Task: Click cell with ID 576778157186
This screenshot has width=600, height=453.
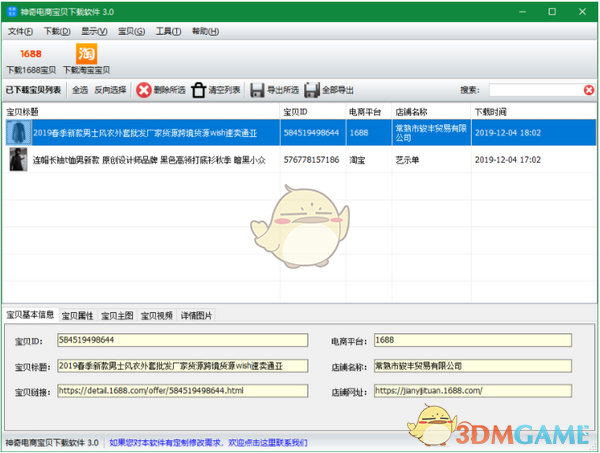Action: [311, 160]
